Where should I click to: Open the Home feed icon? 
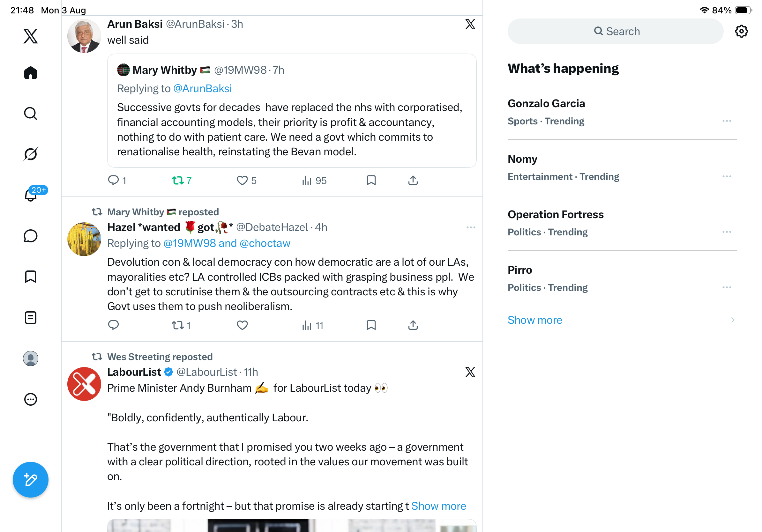(31, 73)
